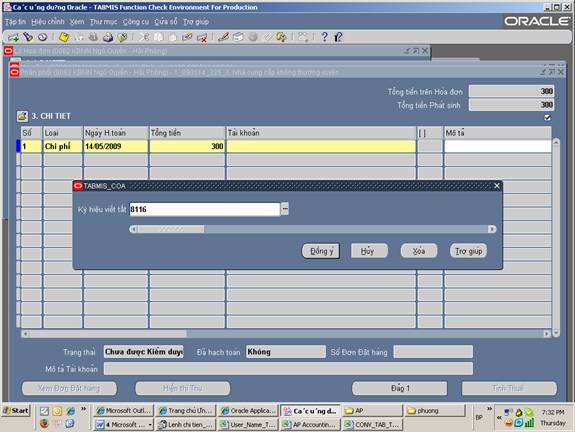Click the Translations globe toolbar icon
575x432 pixels.
[253, 37]
